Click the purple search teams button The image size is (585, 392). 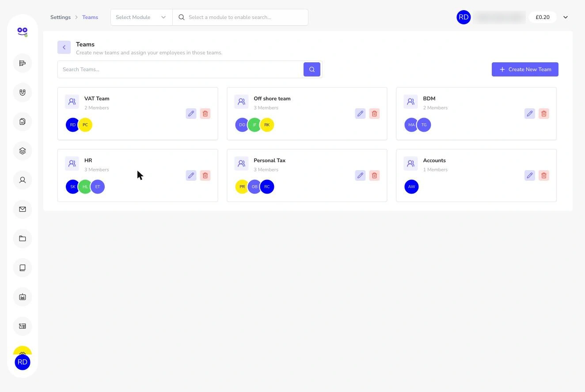pyautogui.click(x=312, y=69)
